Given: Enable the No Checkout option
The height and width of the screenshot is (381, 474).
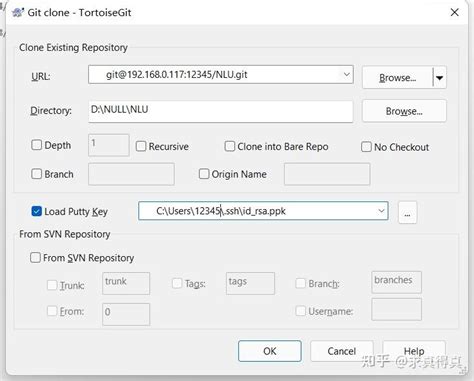Looking at the screenshot, I should click(x=366, y=147).
